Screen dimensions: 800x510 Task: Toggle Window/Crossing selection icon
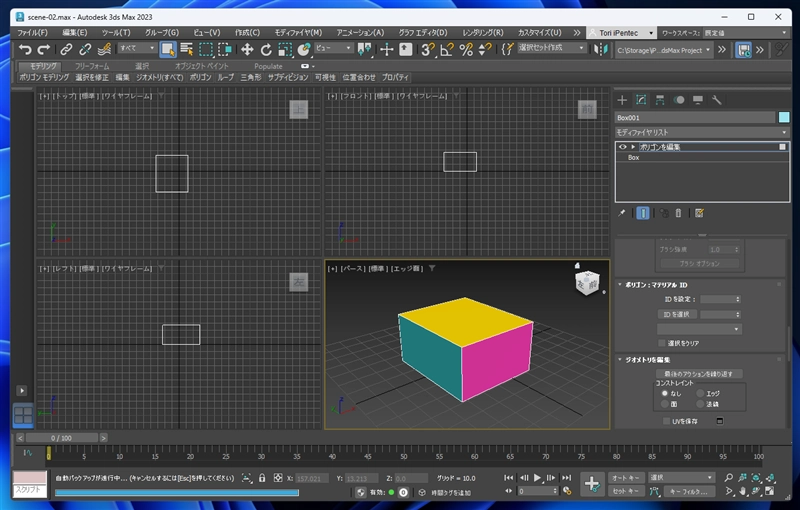[225, 49]
